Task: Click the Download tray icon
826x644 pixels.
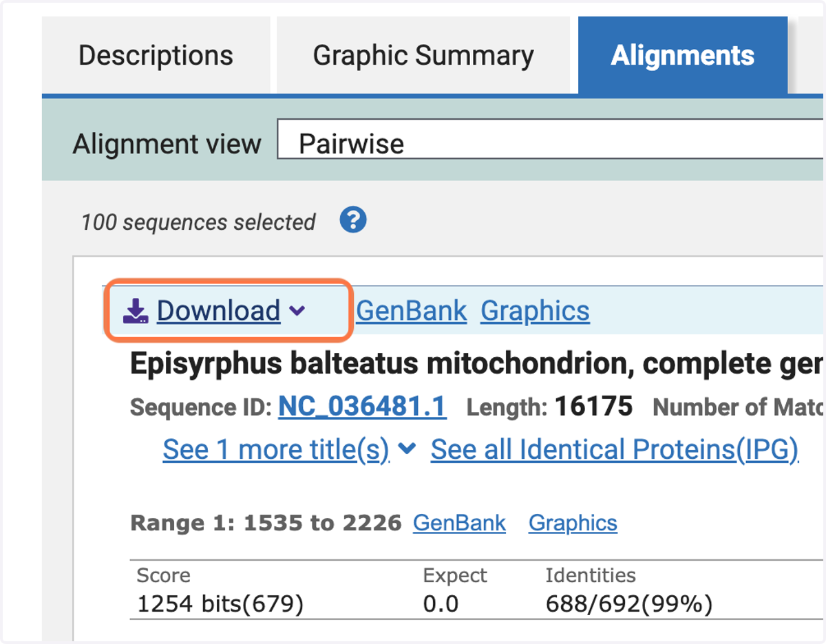Action: [136, 311]
